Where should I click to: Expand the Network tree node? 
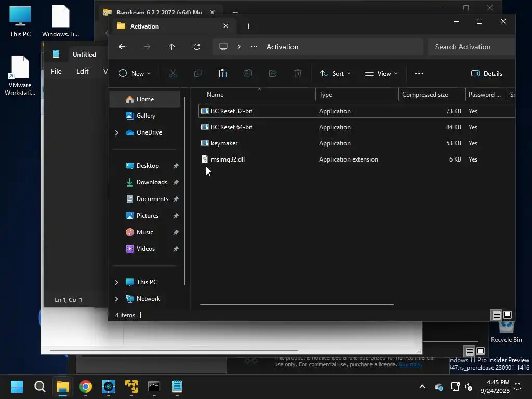click(117, 299)
